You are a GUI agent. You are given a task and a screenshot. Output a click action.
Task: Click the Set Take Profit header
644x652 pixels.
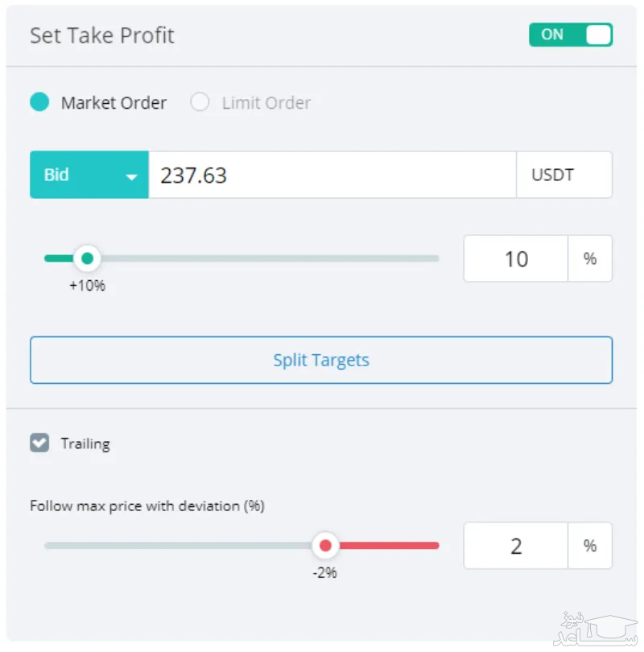pyautogui.click(x=101, y=35)
